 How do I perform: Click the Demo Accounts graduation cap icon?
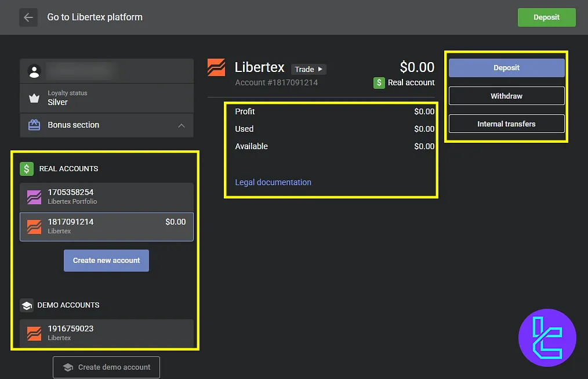(27, 305)
